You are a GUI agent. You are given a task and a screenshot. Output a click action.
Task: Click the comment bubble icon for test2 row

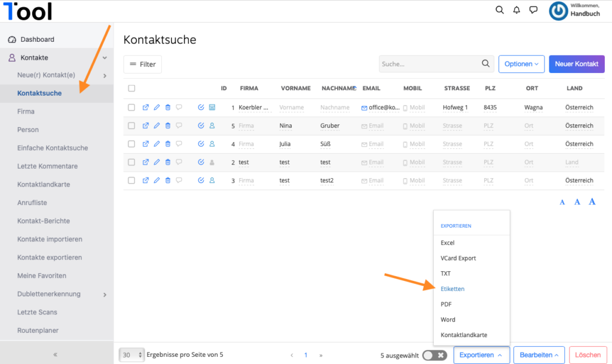[x=179, y=181]
